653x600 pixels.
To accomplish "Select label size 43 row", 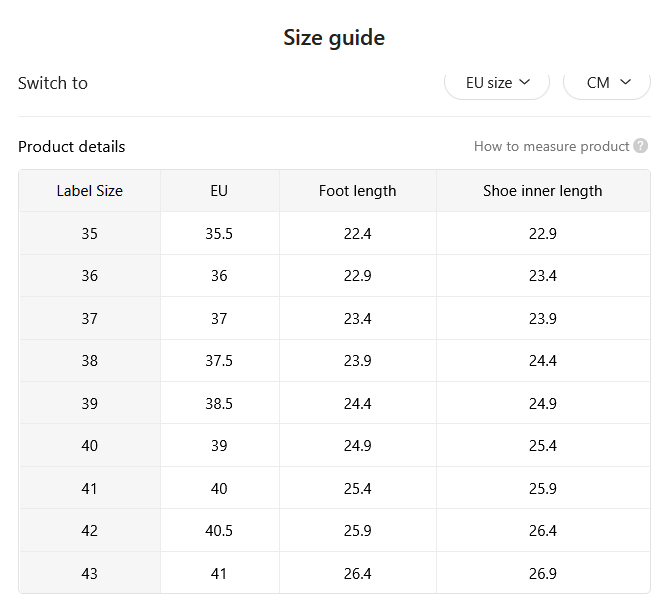I will coord(334,573).
